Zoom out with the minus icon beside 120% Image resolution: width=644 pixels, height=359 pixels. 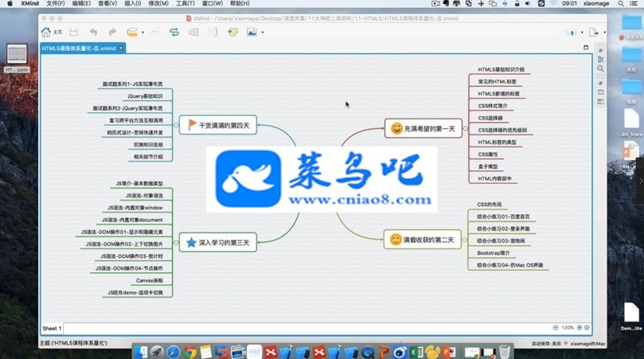556,327
